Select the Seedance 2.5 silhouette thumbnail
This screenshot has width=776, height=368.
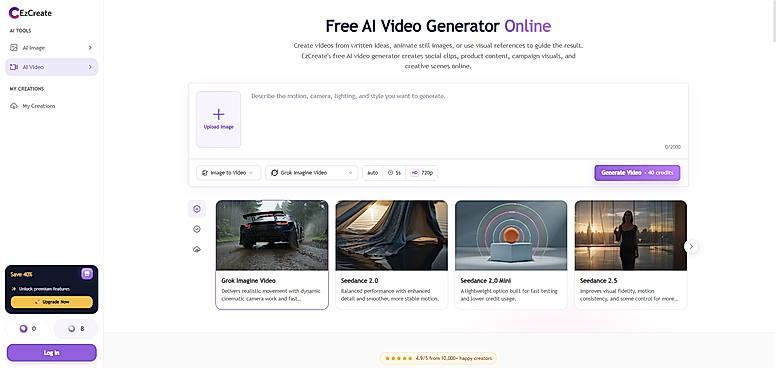pyautogui.click(x=630, y=235)
